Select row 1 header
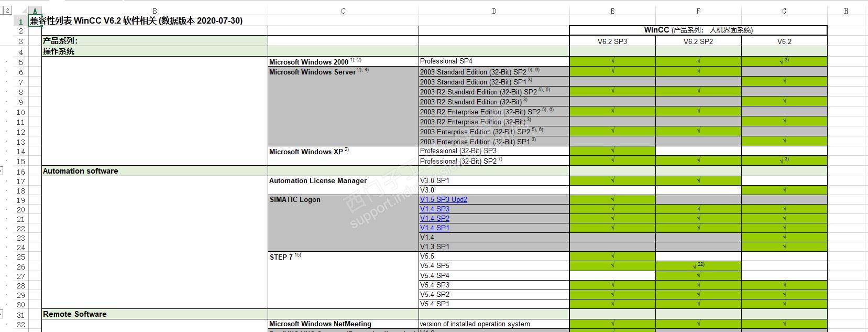This screenshot has width=868, height=332. pyautogui.click(x=21, y=21)
